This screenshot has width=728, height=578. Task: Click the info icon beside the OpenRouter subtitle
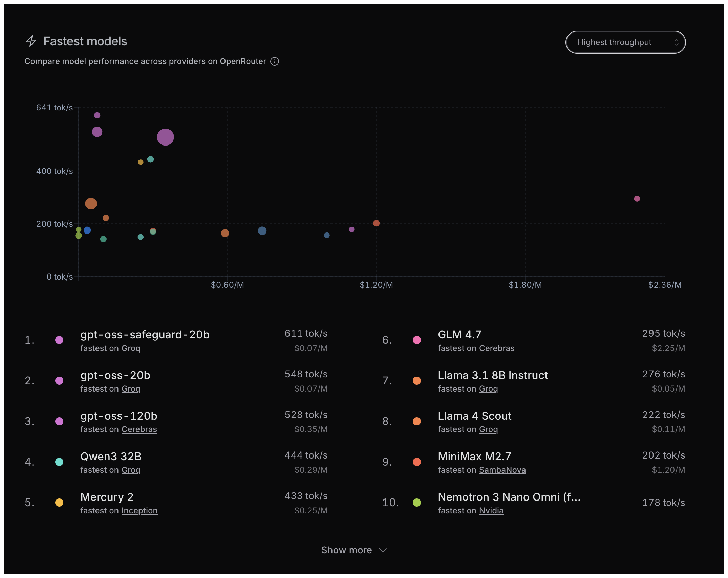[275, 61]
